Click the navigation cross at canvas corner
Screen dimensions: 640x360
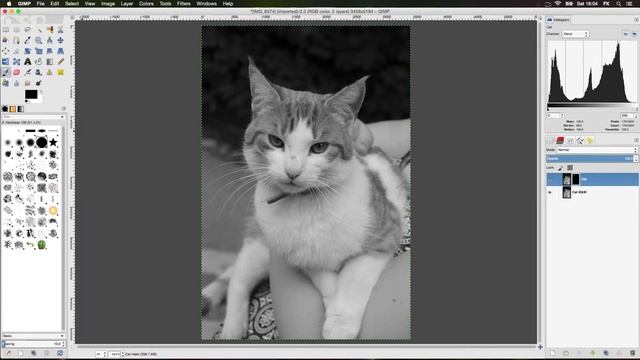[540, 347]
